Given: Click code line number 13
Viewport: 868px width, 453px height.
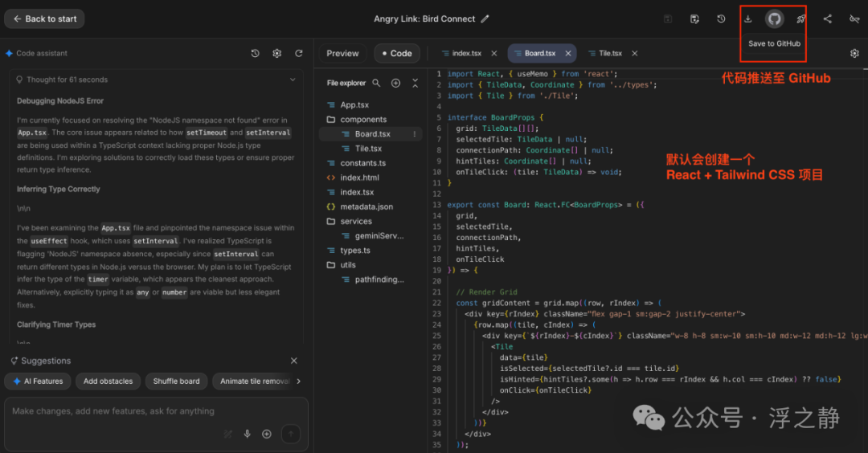Looking at the screenshot, I should [436, 205].
